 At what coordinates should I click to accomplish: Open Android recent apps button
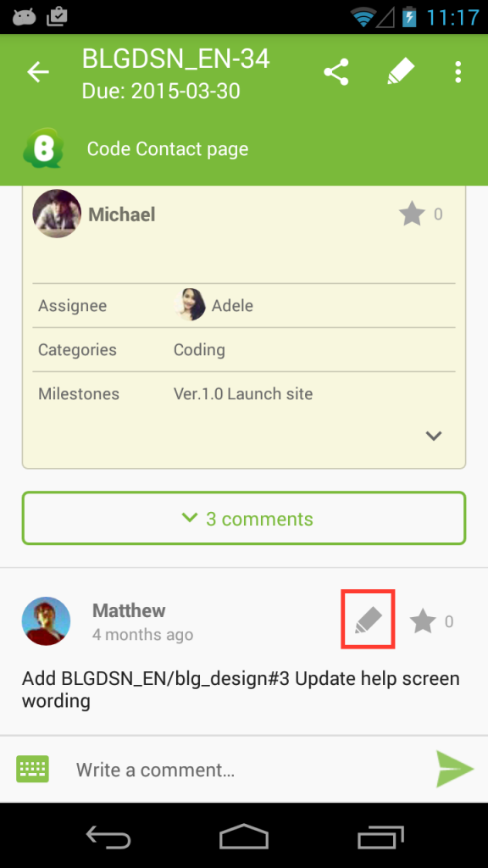(380, 837)
